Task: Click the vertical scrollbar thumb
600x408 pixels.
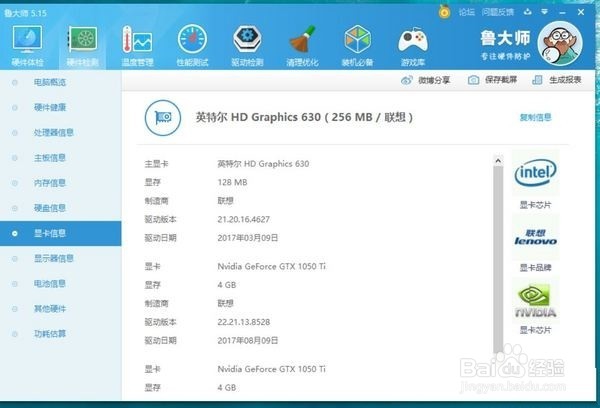Action: (x=498, y=259)
